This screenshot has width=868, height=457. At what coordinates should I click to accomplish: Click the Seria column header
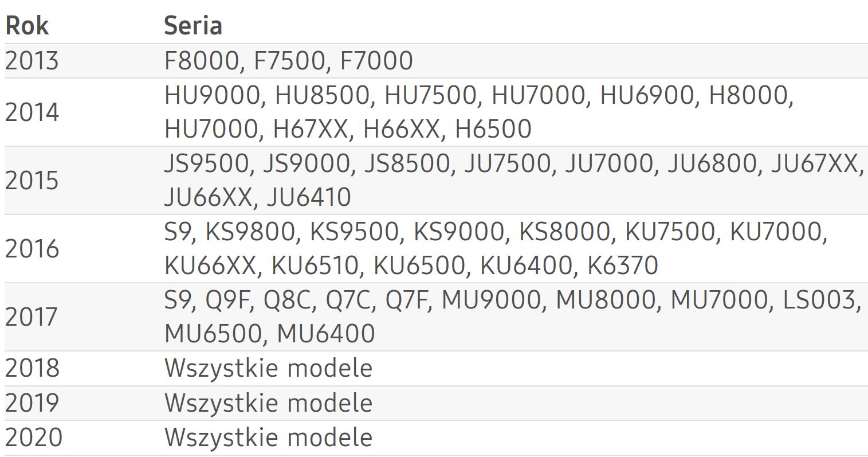[x=193, y=26]
